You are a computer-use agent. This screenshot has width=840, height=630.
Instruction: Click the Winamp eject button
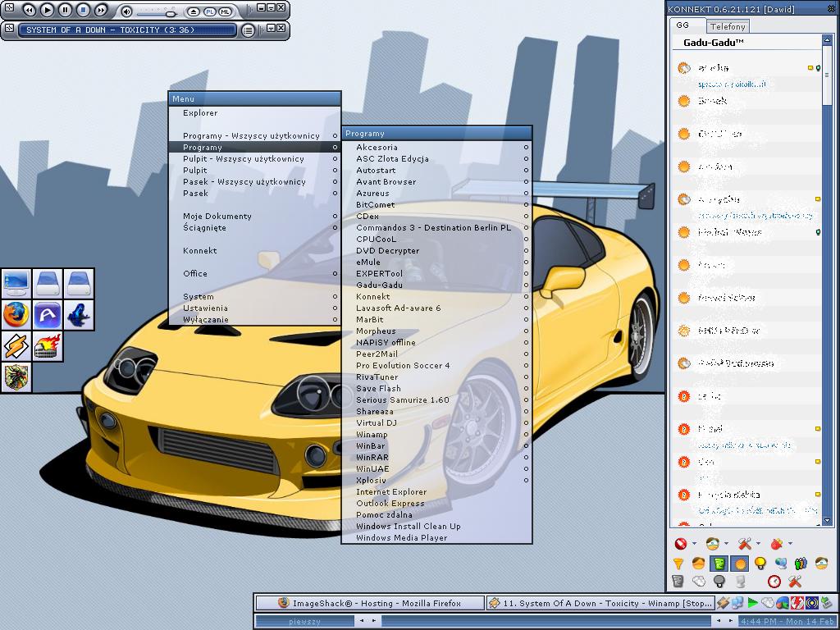coord(194,11)
